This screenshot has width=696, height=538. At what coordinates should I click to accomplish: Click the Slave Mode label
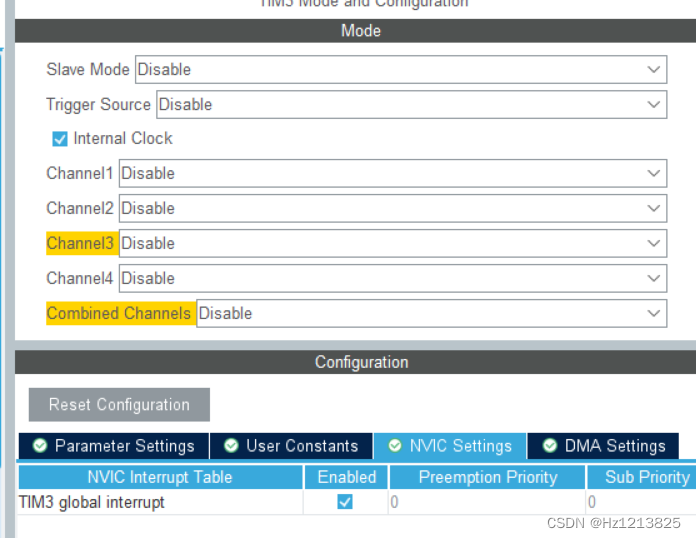pyautogui.click(x=88, y=70)
